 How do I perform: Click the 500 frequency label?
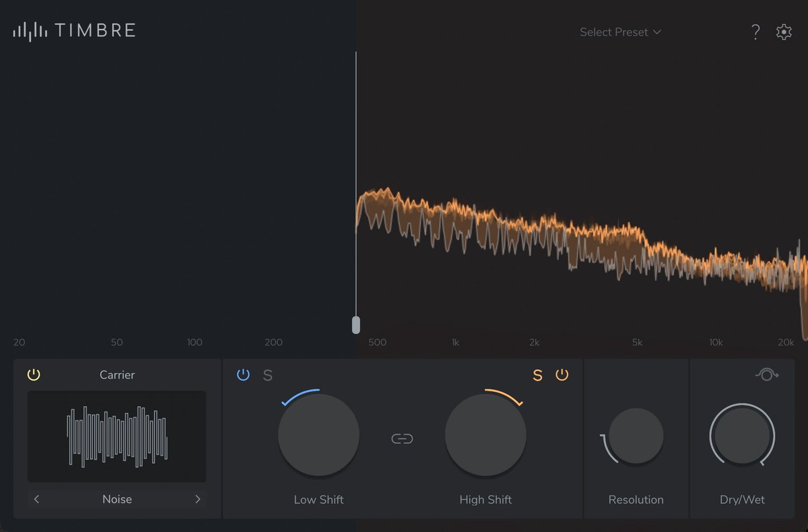coord(378,342)
